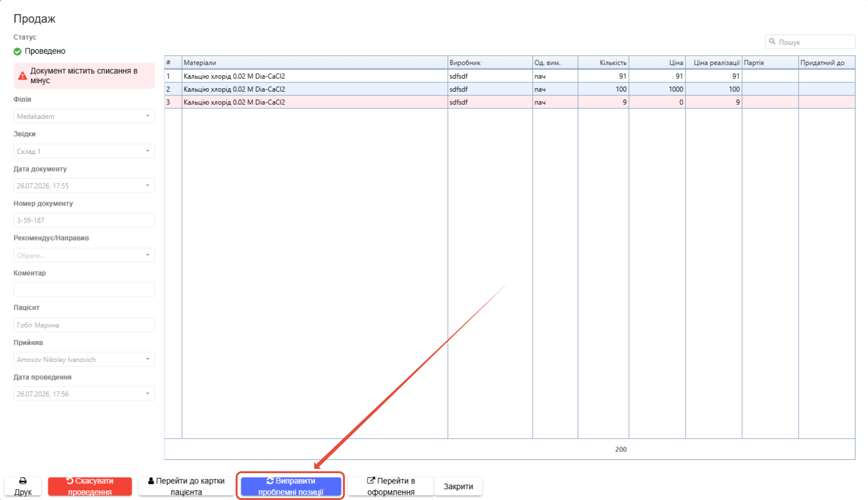
Task: Sort by the Матеріали column header
Action: pos(315,63)
